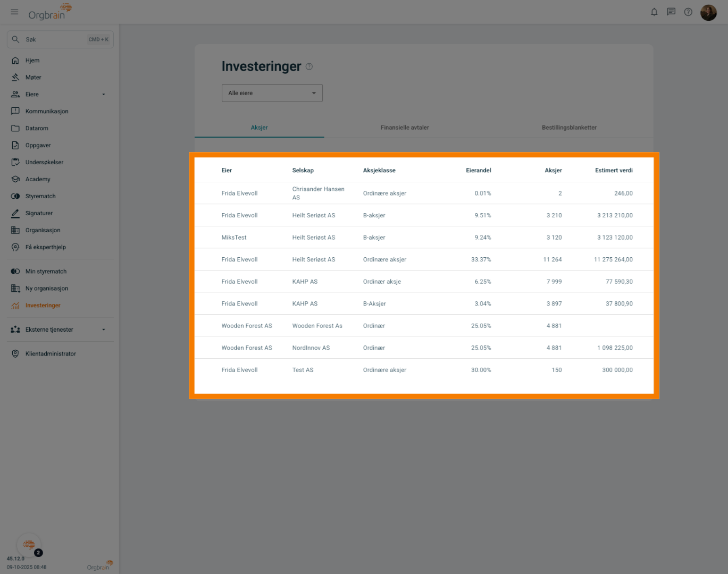Click the B-Aksjer class for KAHP AS
The width and height of the screenshot is (728, 574).
click(374, 304)
